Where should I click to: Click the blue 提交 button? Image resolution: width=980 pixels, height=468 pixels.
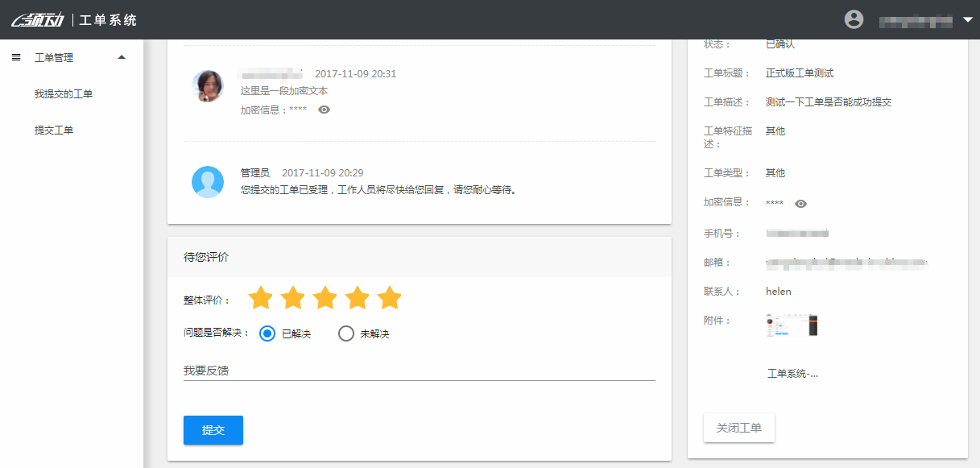tap(213, 430)
